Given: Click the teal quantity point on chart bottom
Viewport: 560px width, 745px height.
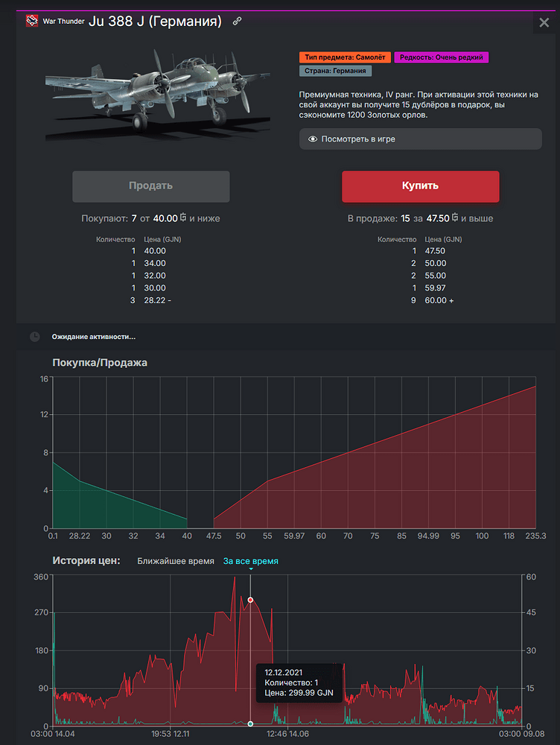Looking at the screenshot, I should [x=250, y=723].
